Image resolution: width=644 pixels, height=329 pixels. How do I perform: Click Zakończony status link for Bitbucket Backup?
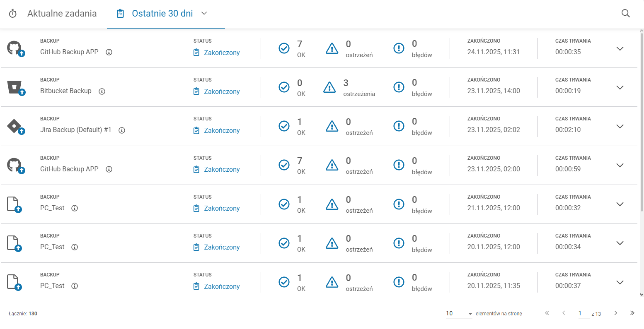(x=221, y=91)
